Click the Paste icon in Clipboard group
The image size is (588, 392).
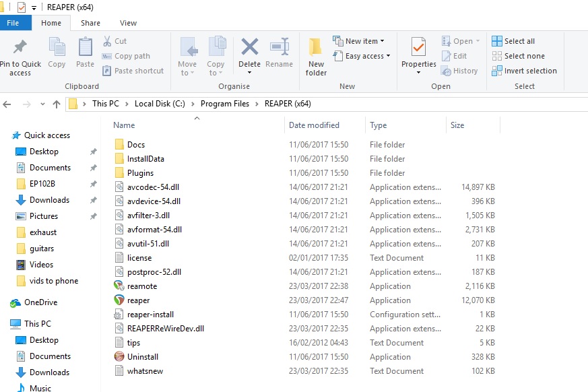pyautogui.click(x=85, y=48)
